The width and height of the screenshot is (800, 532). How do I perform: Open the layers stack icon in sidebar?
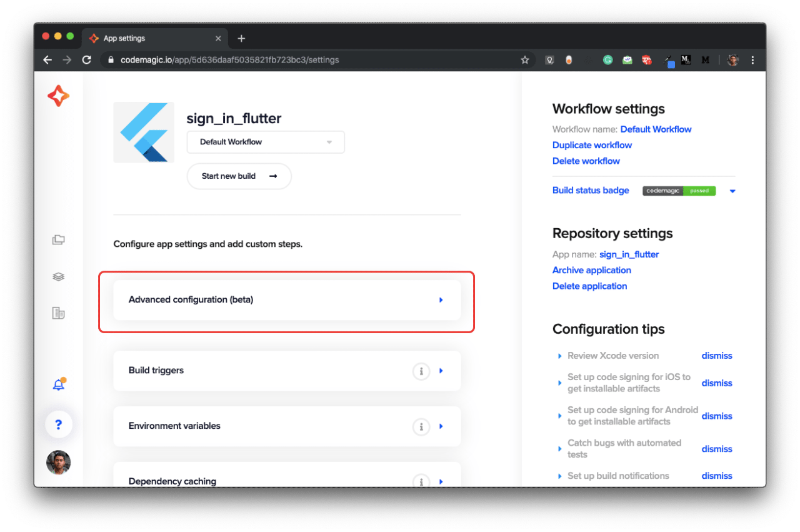point(58,276)
